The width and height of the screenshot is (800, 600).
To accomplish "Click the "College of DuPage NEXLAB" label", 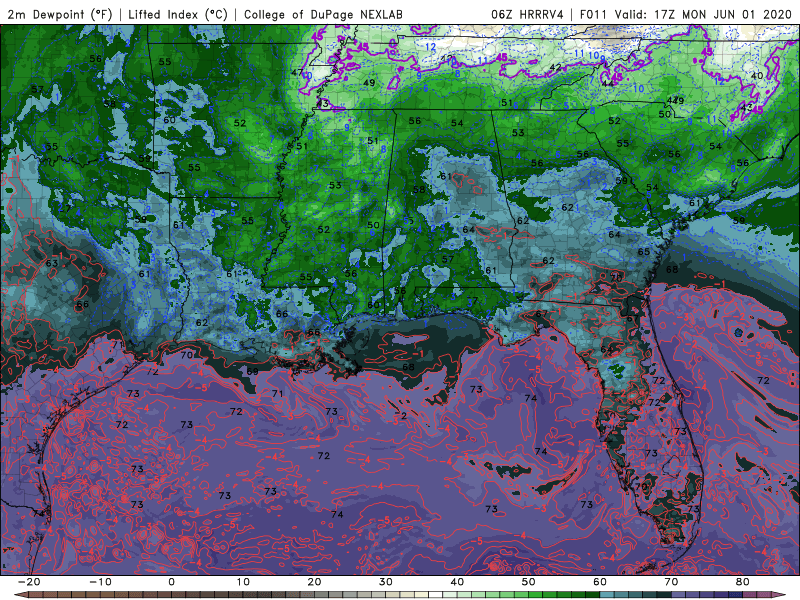I will [x=323, y=14].
